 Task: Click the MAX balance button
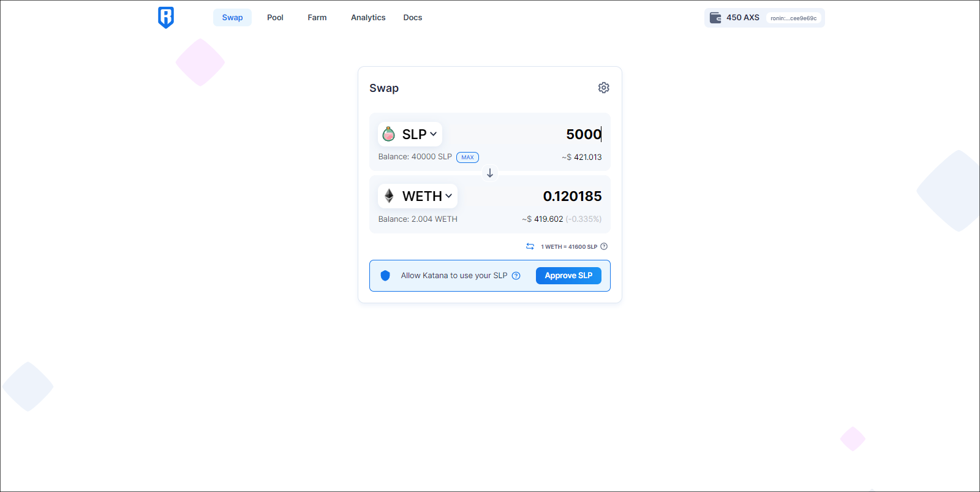pos(467,157)
